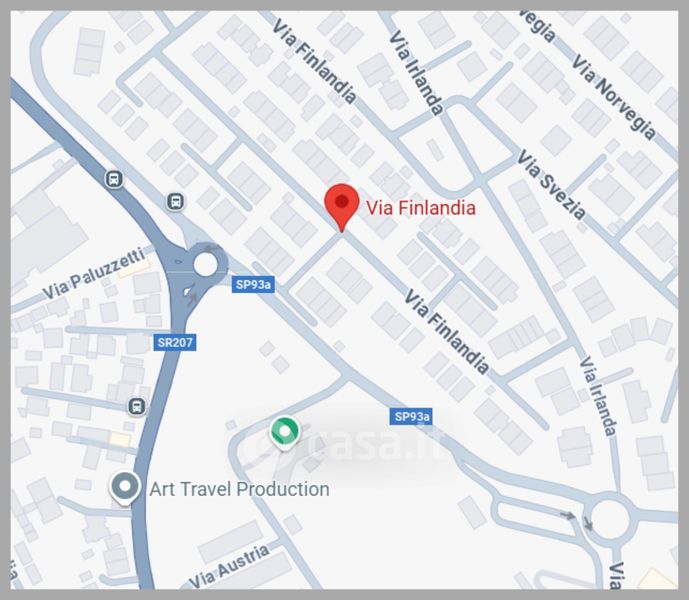This screenshot has height=600, width=689.
Task: Click the Via Norvegia street label
Action: click(x=614, y=97)
